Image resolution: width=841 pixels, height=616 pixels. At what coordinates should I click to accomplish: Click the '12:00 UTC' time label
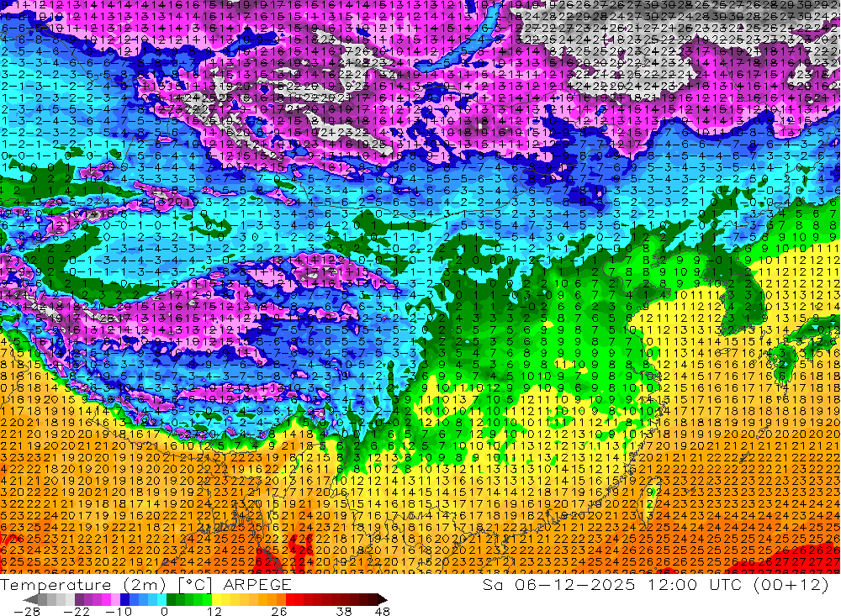tap(696, 585)
